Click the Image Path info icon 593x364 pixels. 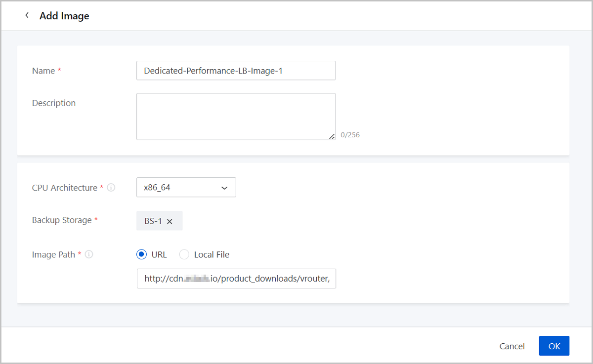point(89,255)
